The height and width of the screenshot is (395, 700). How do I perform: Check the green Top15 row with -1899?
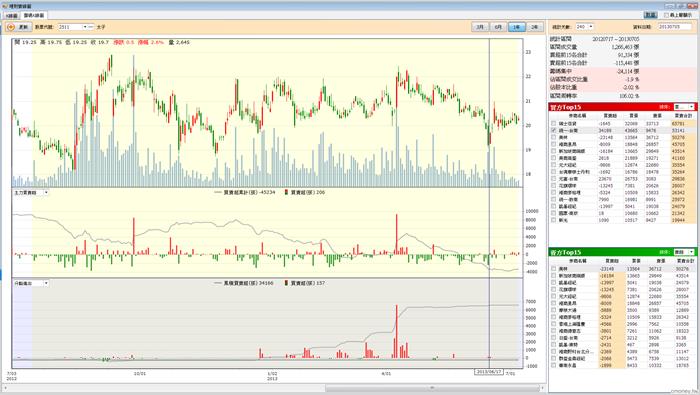coord(554,365)
